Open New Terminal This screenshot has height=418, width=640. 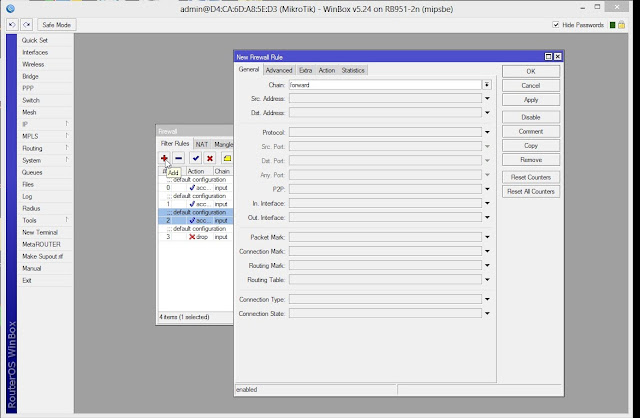pyautogui.click(x=40, y=232)
